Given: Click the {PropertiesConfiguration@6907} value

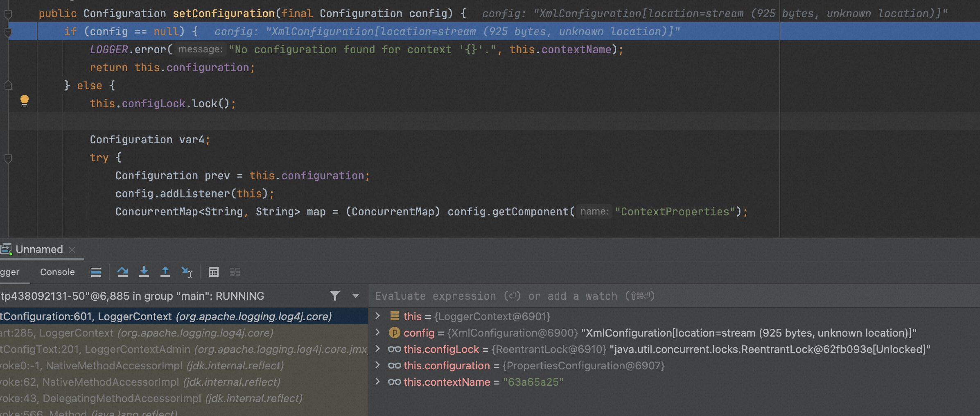Looking at the screenshot, I should coord(584,366).
